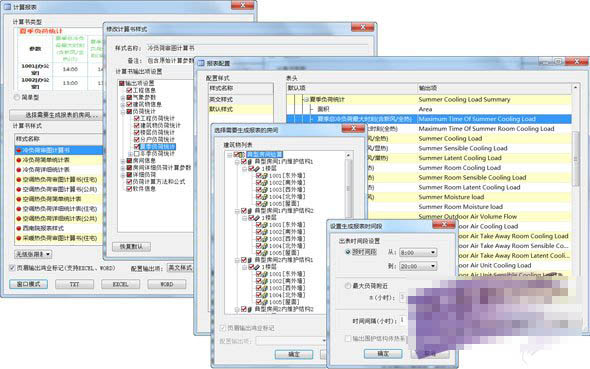Select the Summer Cooling Load Summary row
Viewport: 590px width, 369px height.
[x=429, y=99]
